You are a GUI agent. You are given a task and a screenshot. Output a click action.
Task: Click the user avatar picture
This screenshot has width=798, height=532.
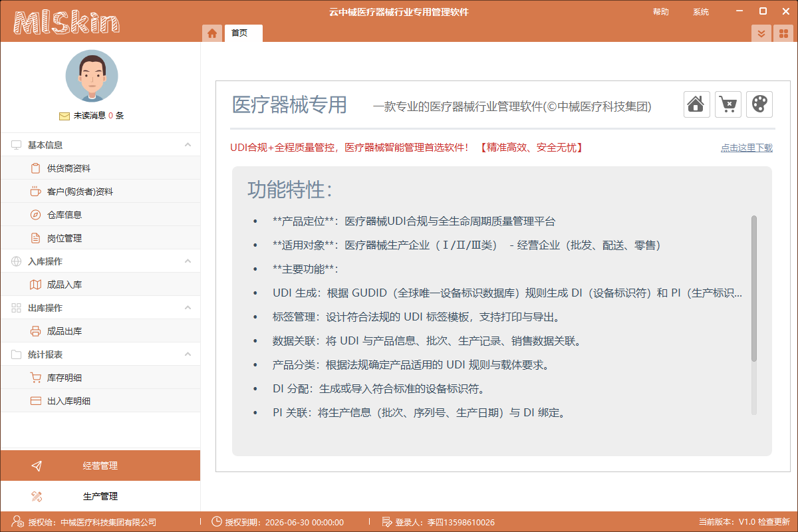point(92,76)
